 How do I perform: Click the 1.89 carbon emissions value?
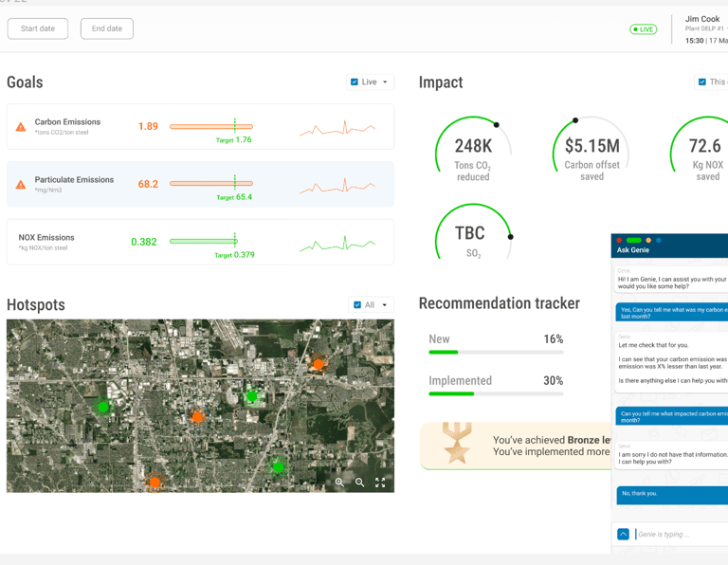pos(148,126)
